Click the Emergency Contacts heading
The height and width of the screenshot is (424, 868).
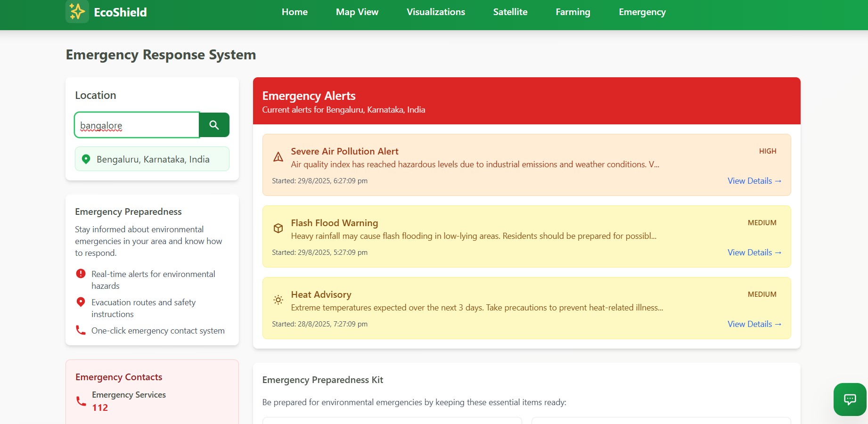(119, 377)
